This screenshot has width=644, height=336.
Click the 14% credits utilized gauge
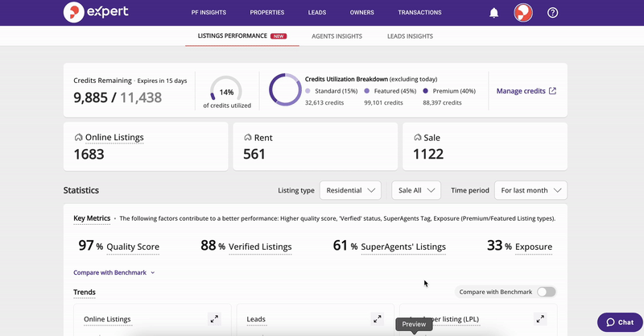(x=226, y=92)
